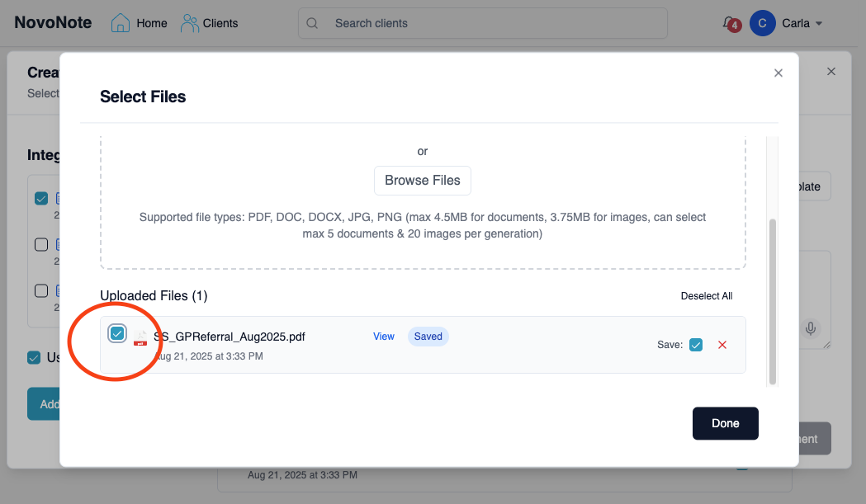Toggle first integration checkbox in background list
The height and width of the screenshot is (504, 866).
tap(40, 199)
